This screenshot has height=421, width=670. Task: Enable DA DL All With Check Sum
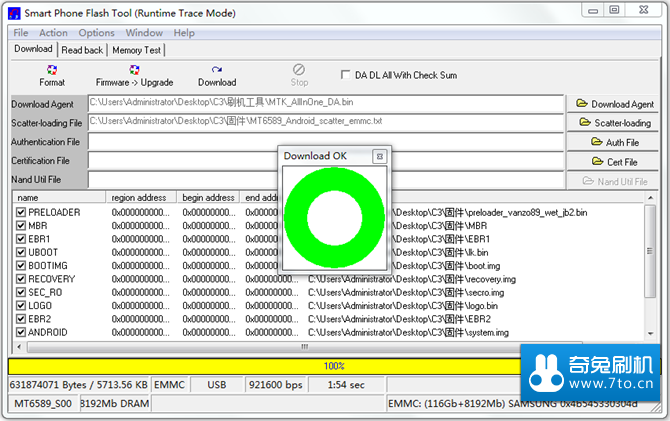(x=346, y=75)
